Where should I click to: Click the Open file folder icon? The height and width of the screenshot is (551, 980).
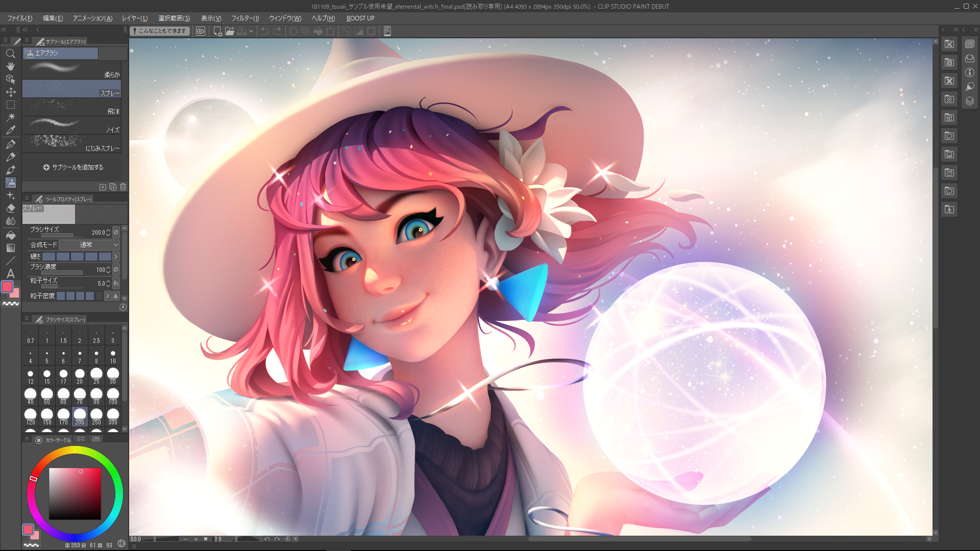click(x=230, y=31)
